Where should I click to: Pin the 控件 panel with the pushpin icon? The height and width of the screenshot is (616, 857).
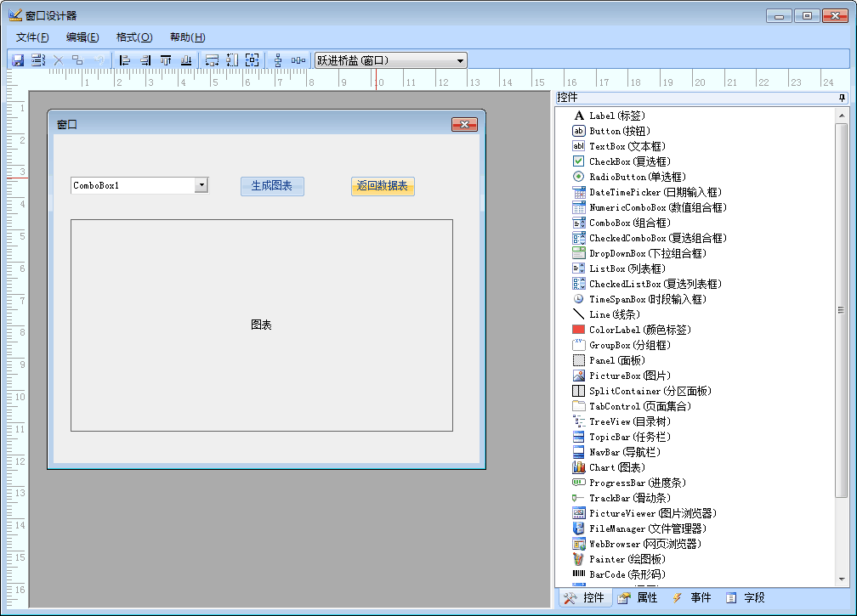pos(842,98)
